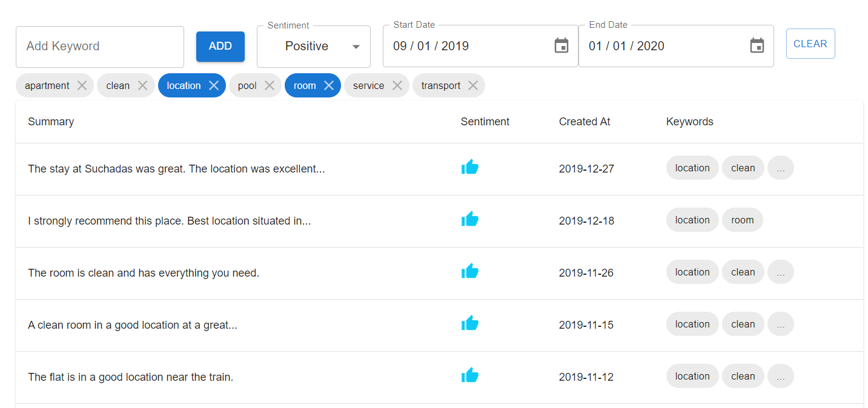Remove the pool keyword chip
This screenshot has width=868, height=408.
tap(270, 86)
